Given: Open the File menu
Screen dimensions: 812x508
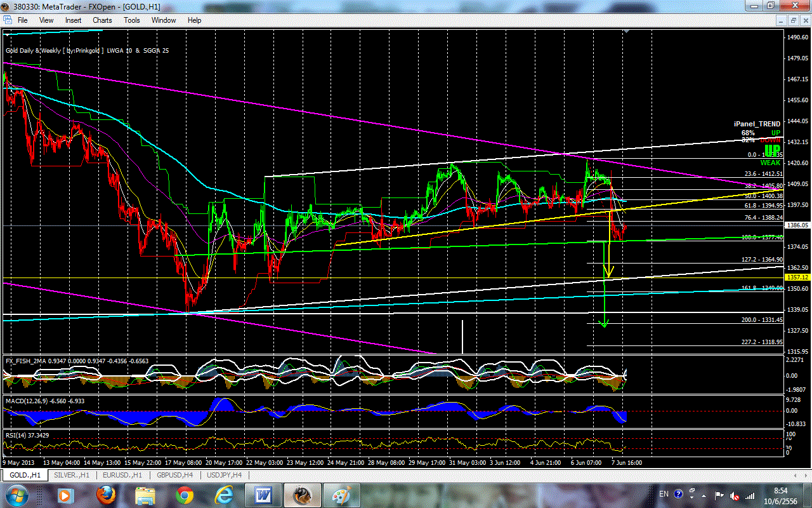Looking at the screenshot, I should [x=22, y=20].
